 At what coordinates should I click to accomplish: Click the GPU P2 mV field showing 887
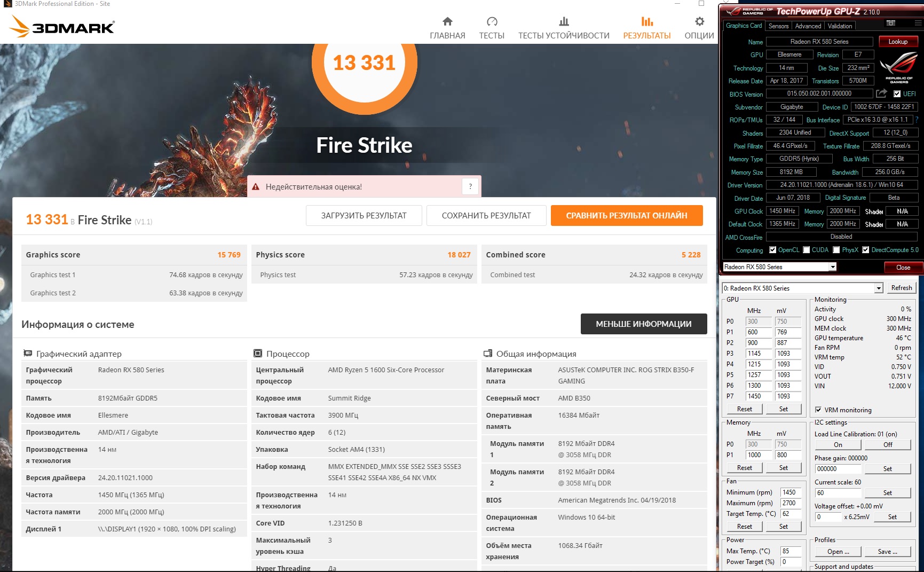(x=788, y=343)
